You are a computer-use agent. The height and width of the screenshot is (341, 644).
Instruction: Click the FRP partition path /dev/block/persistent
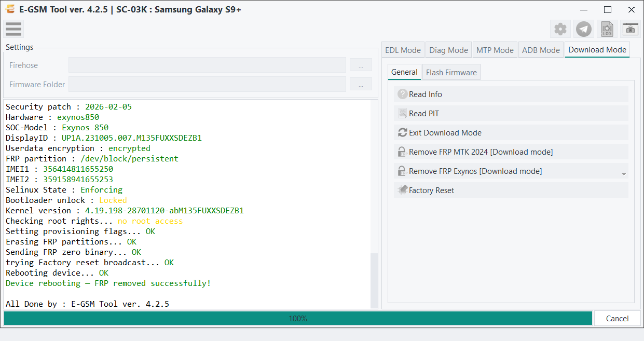129,158
